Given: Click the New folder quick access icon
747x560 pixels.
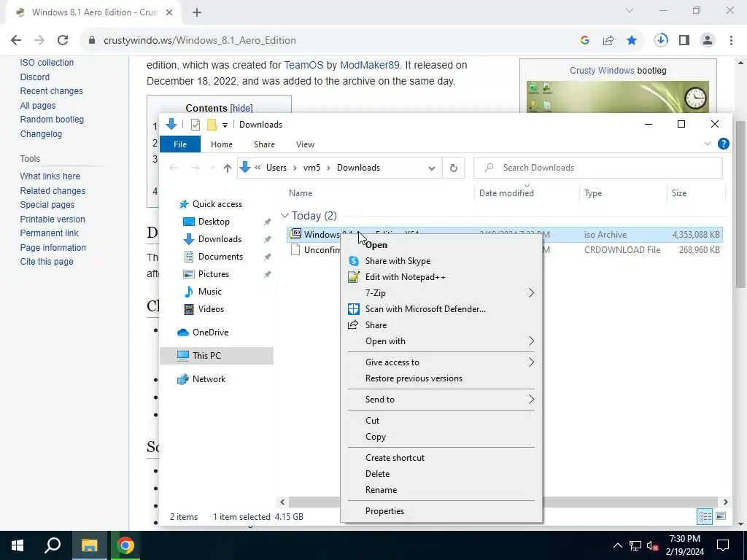Looking at the screenshot, I should (x=212, y=125).
